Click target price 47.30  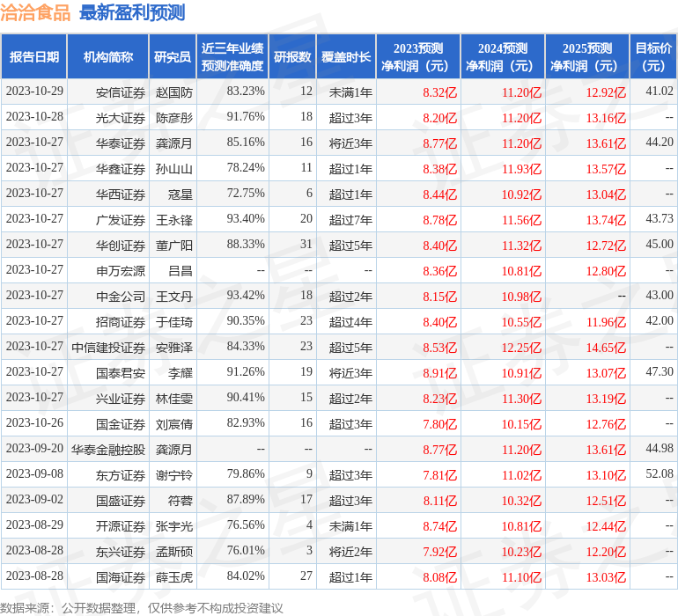click(x=660, y=371)
